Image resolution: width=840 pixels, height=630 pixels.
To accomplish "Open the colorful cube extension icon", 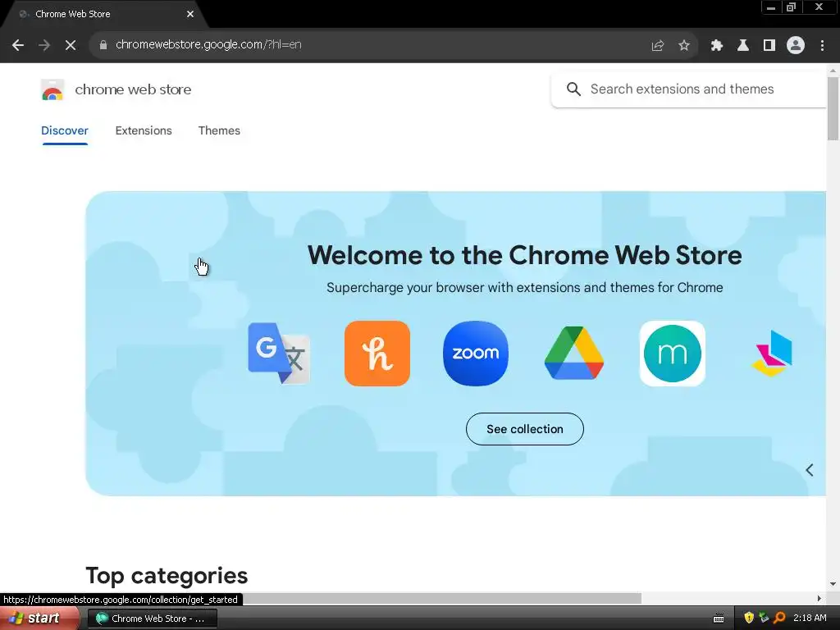I will tap(772, 354).
